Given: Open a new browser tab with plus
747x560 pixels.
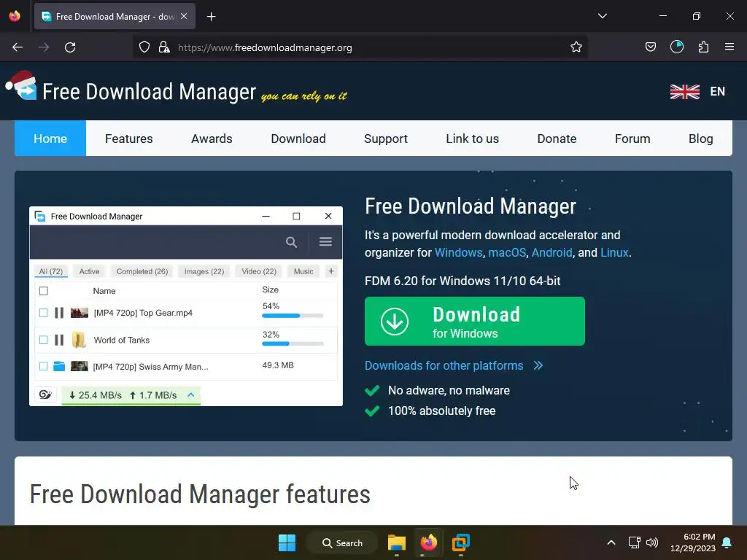Looking at the screenshot, I should pyautogui.click(x=211, y=17).
